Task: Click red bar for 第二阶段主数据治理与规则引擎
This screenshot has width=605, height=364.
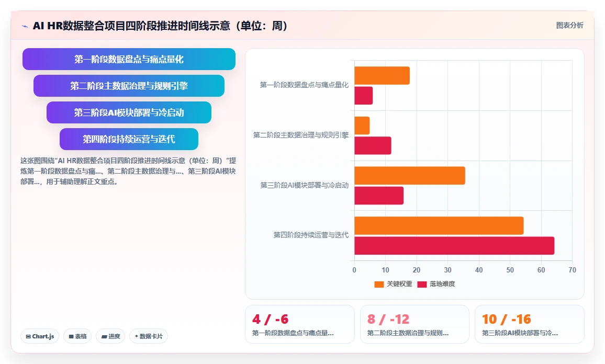Action: click(x=373, y=146)
